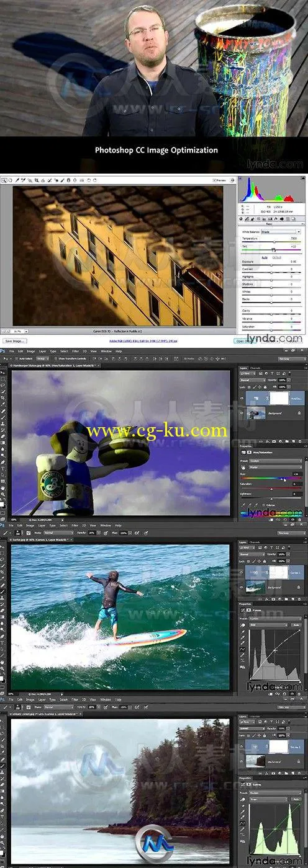
Task: Select the Zoom tool in Hamburger Station toolbox
Action: click(3, 494)
